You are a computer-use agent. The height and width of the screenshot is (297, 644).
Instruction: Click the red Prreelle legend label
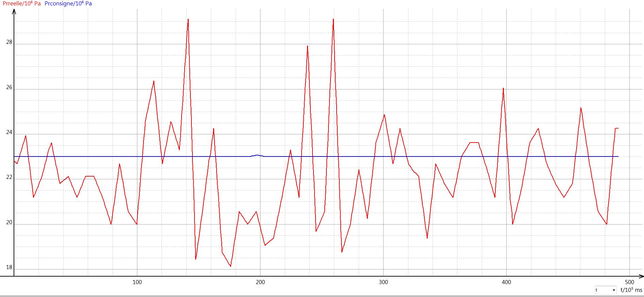22,3
